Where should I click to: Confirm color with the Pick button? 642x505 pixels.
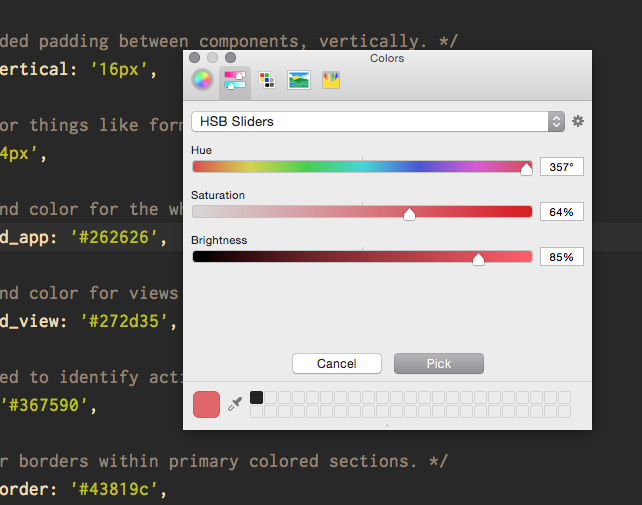click(439, 364)
